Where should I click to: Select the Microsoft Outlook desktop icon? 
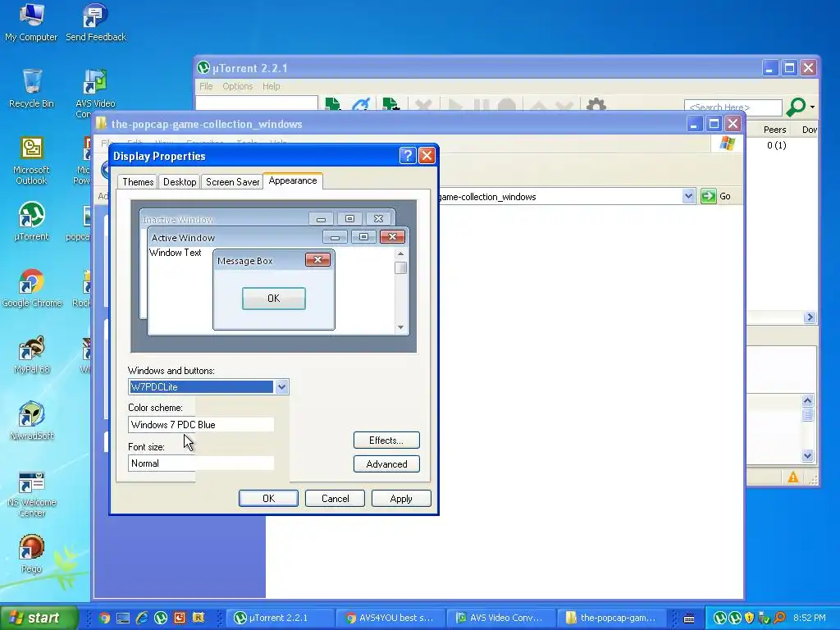coord(32,160)
